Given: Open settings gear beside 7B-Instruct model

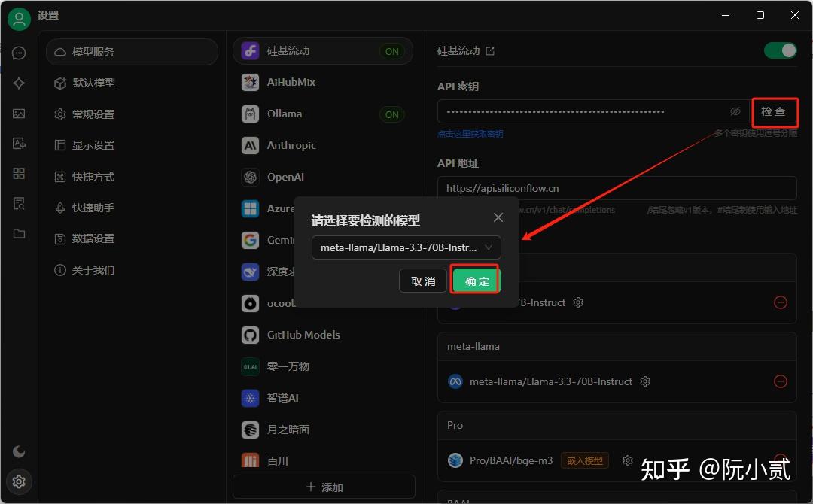Looking at the screenshot, I should click(578, 302).
